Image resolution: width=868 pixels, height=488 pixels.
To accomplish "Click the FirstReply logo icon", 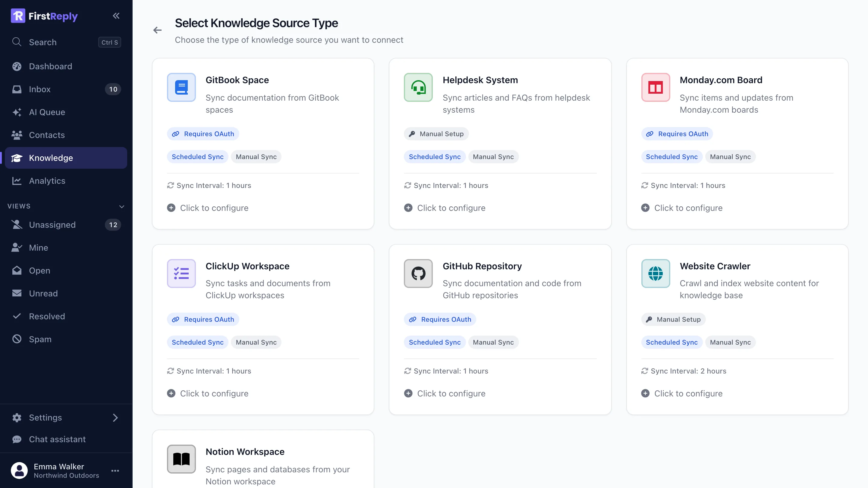I will click(18, 16).
